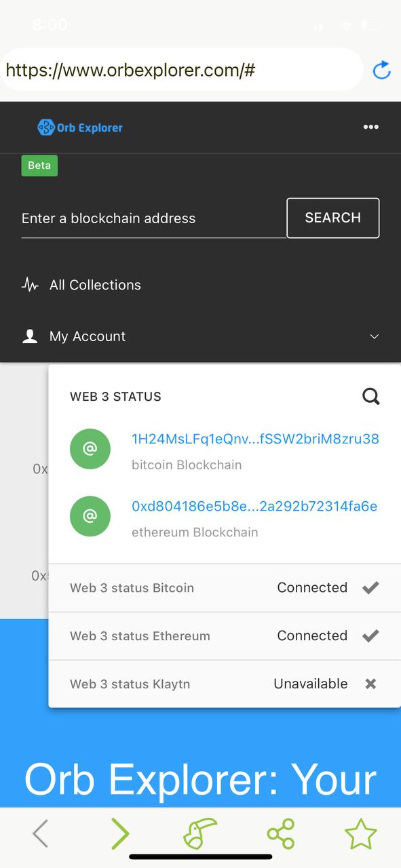Click the SEARCH button

click(x=333, y=218)
